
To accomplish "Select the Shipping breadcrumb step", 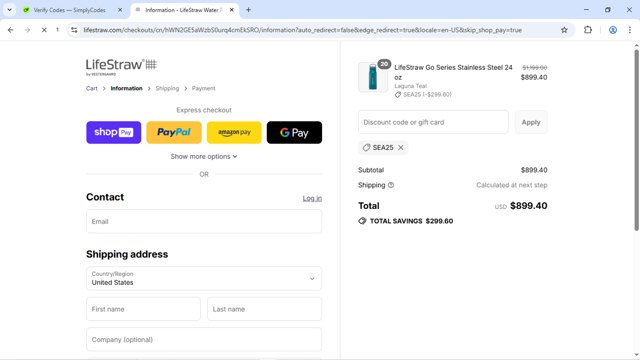I will click(x=167, y=88).
